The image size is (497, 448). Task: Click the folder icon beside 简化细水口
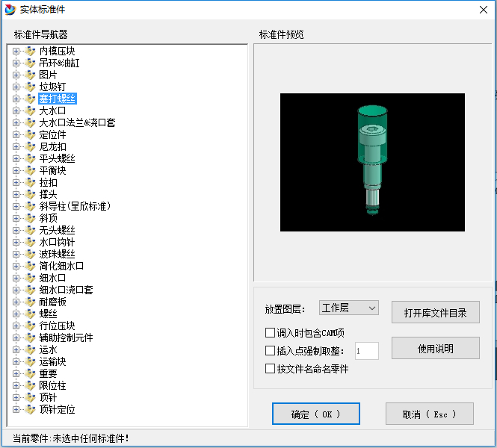(x=30, y=266)
